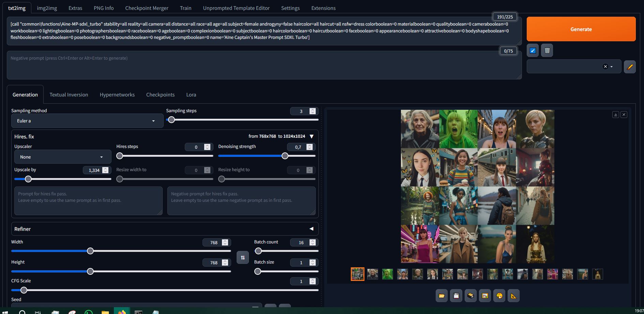Collapse the Hires. fix section triangle

[x=311, y=136]
